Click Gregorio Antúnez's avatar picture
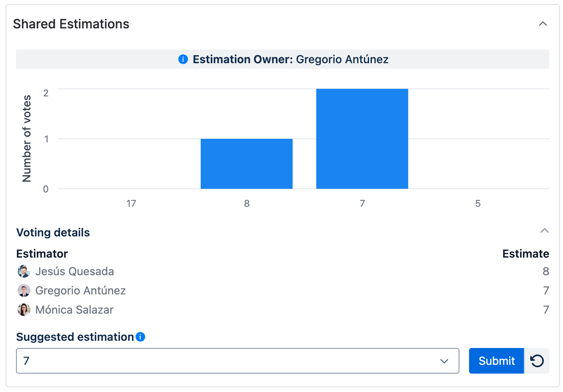Viewport: 563px width, 392px height. pos(24,290)
